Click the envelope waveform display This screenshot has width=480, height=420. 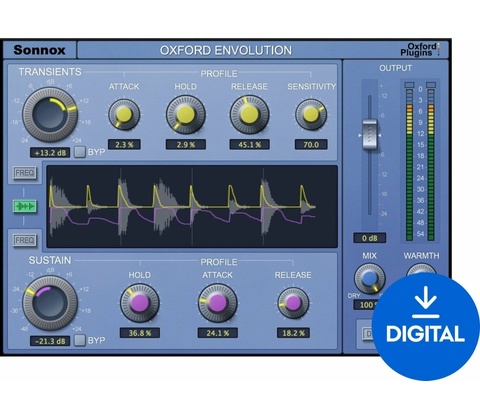(x=192, y=206)
